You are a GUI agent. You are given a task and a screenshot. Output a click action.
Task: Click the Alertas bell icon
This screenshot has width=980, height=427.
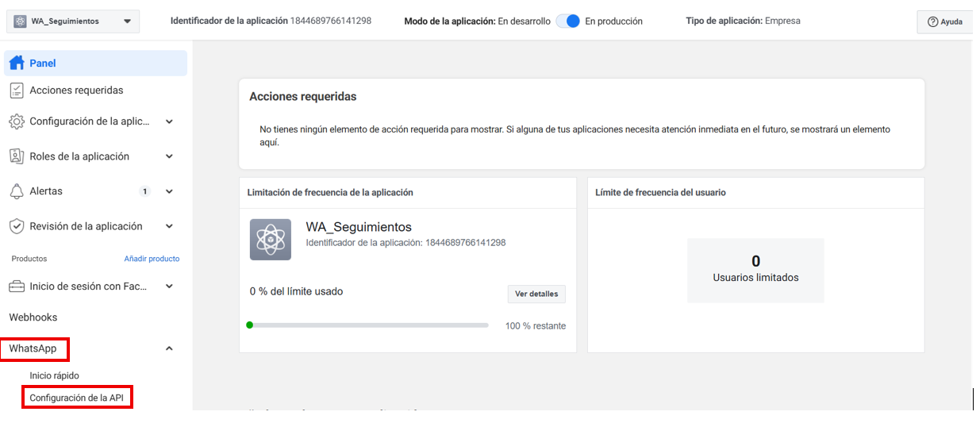17,191
